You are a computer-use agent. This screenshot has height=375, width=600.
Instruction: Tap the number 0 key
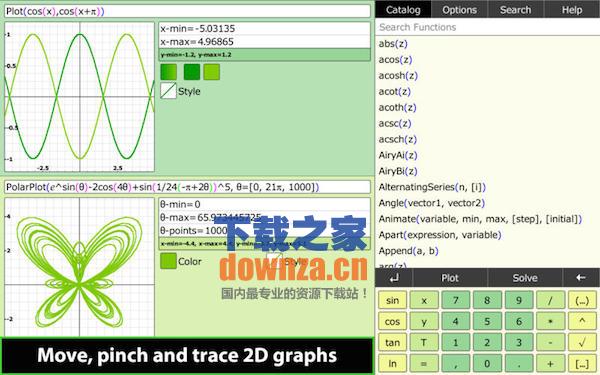click(x=487, y=364)
